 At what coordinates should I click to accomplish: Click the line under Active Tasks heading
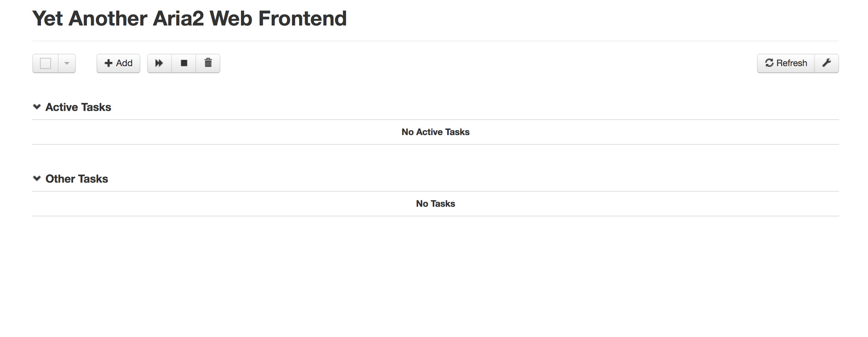point(435,120)
